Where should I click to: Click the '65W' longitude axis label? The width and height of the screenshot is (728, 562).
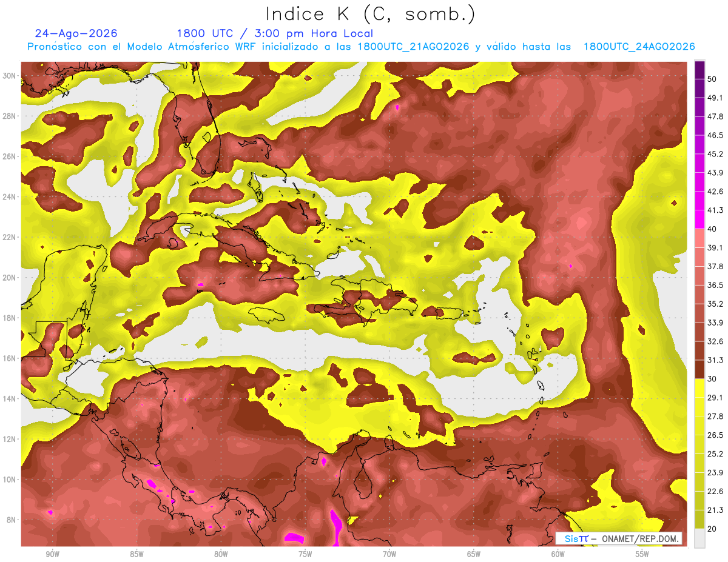click(x=474, y=554)
